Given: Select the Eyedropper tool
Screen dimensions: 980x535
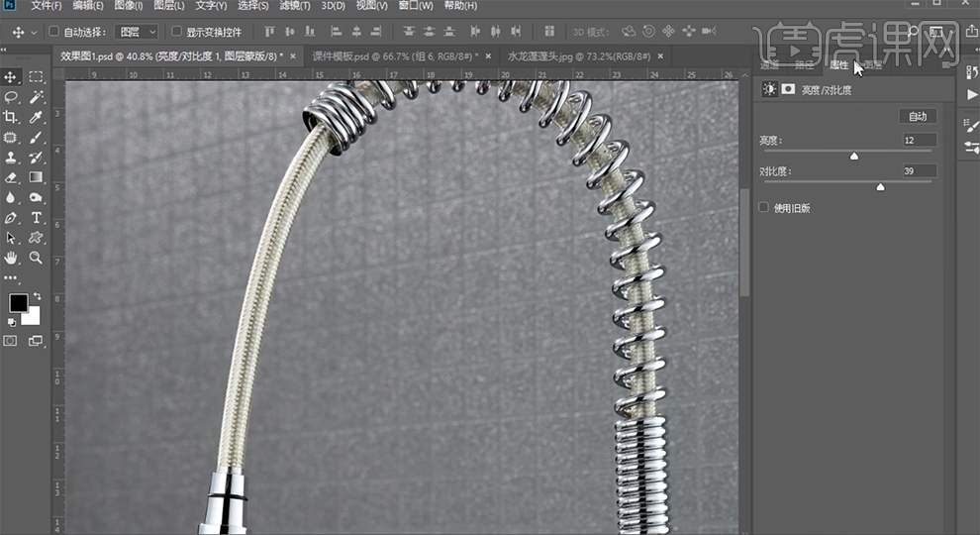Looking at the screenshot, I should [x=36, y=117].
